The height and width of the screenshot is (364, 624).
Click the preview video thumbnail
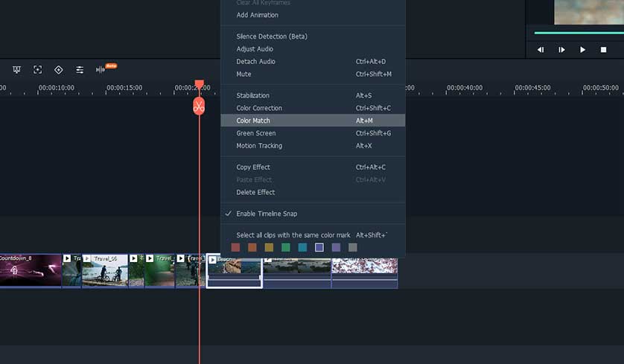(589, 12)
